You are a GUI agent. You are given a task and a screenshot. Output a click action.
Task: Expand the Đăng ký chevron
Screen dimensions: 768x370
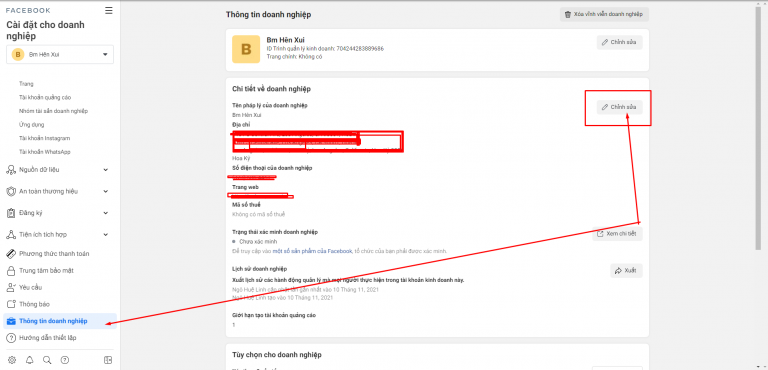(106, 213)
